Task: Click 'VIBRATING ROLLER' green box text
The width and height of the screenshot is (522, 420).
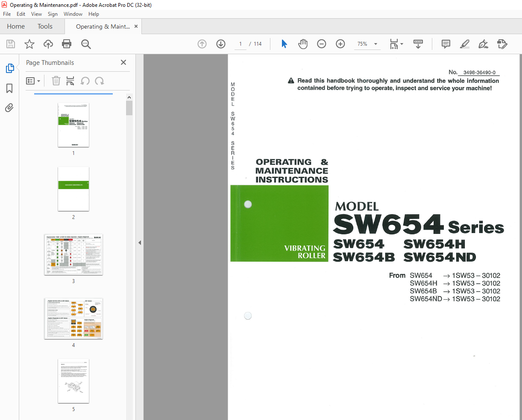Action: click(305, 252)
